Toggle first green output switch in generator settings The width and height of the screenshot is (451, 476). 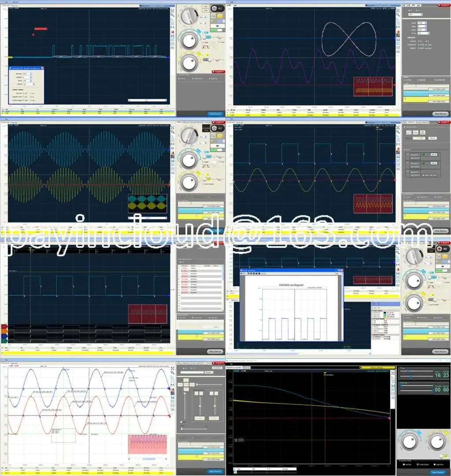click(x=423, y=155)
